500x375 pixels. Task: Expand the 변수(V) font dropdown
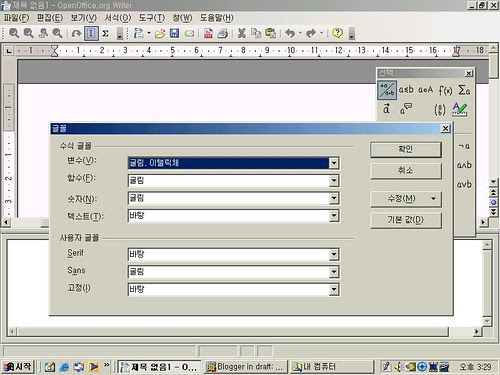pyautogui.click(x=334, y=163)
